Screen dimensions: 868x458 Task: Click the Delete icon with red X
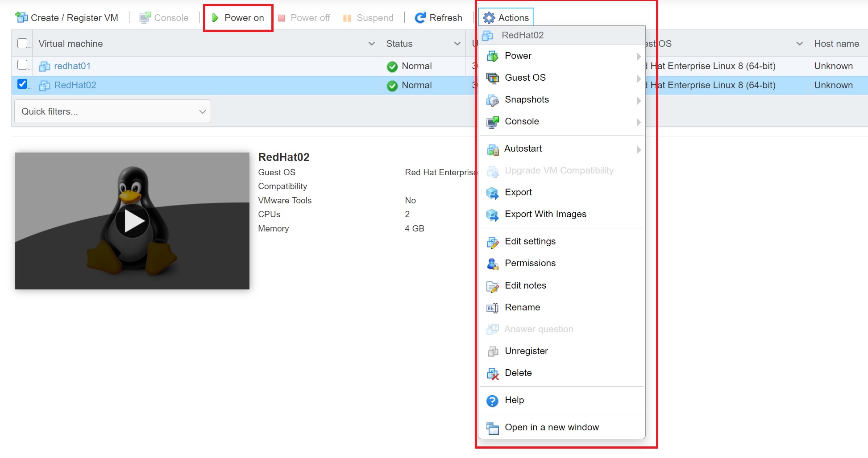pyautogui.click(x=493, y=374)
